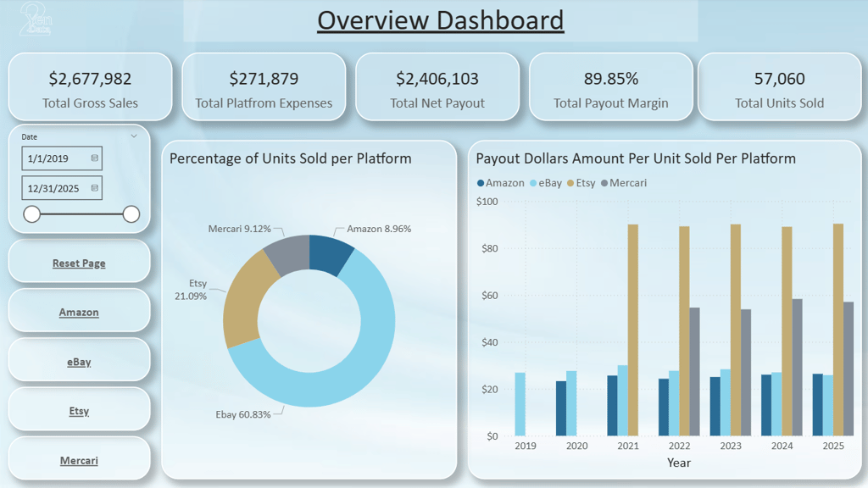The width and height of the screenshot is (868, 488).
Task: Select the Amazon legend marker in bar chart
Action: click(x=481, y=183)
